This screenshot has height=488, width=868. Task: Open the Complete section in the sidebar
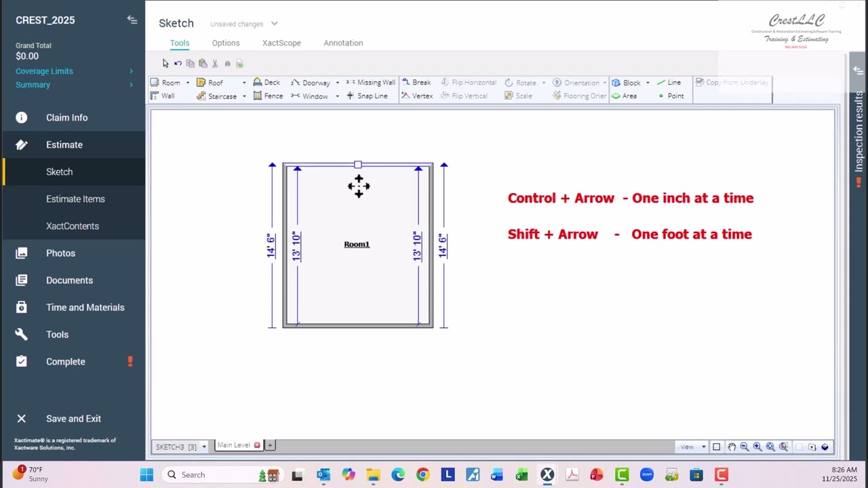[74, 361]
